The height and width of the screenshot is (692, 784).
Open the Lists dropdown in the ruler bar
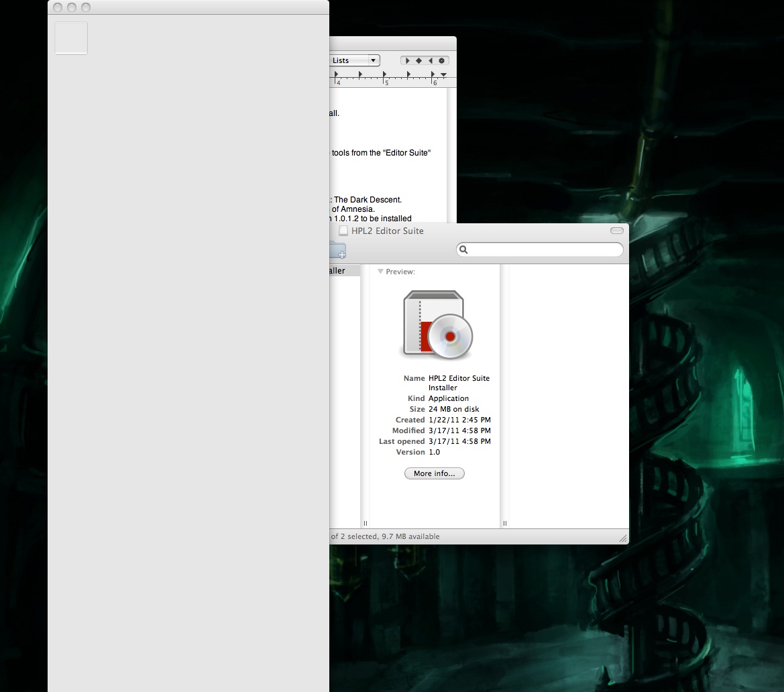(355, 60)
